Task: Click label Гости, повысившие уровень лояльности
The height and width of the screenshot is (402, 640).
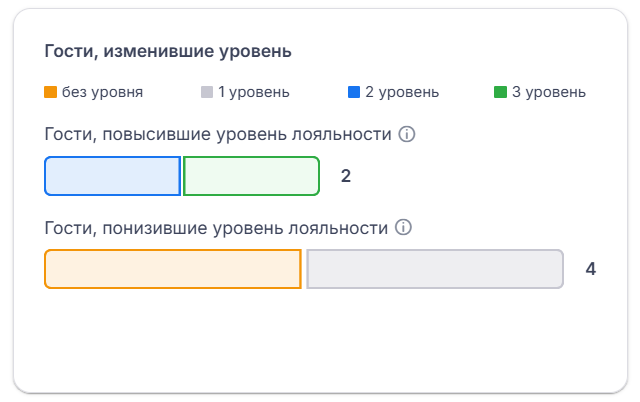Action: tap(218, 134)
